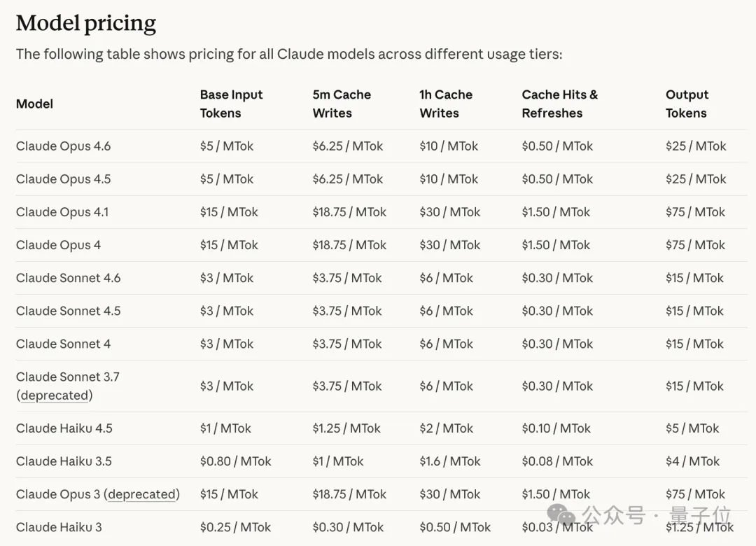The width and height of the screenshot is (756, 546).
Task: Click the Model column header
Action: pos(34,104)
